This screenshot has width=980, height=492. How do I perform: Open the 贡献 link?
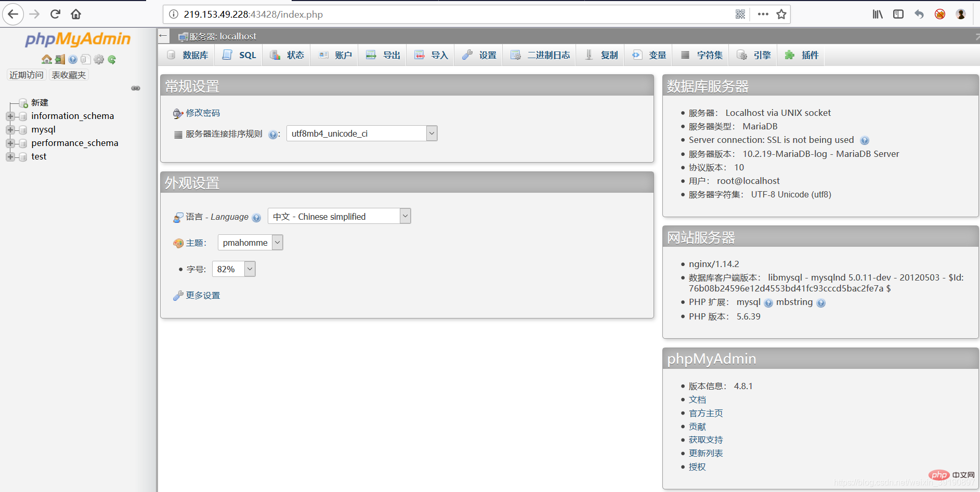coord(697,427)
